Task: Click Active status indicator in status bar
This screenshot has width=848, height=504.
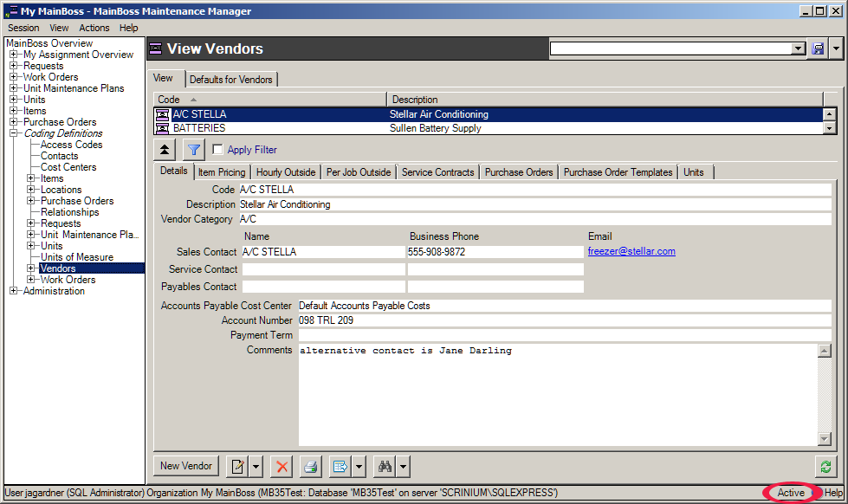Action: pos(791,493)
